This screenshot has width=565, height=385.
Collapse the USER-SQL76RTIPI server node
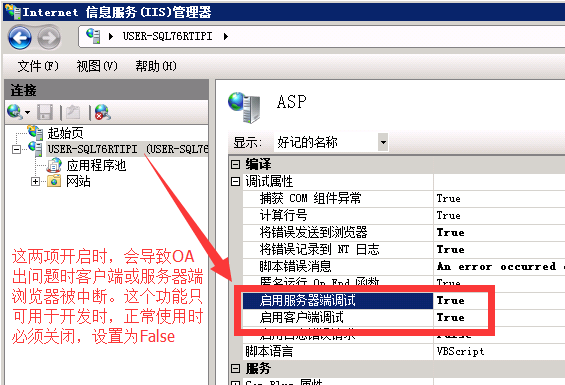tap(16, 149)
